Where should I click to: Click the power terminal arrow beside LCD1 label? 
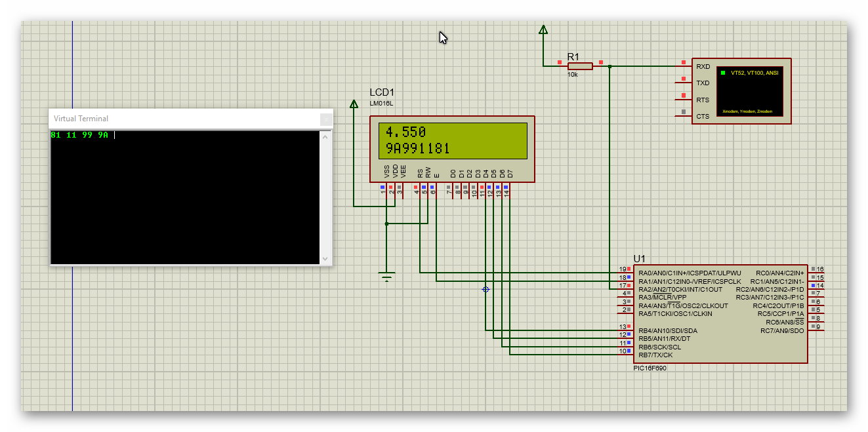[354, 104]
